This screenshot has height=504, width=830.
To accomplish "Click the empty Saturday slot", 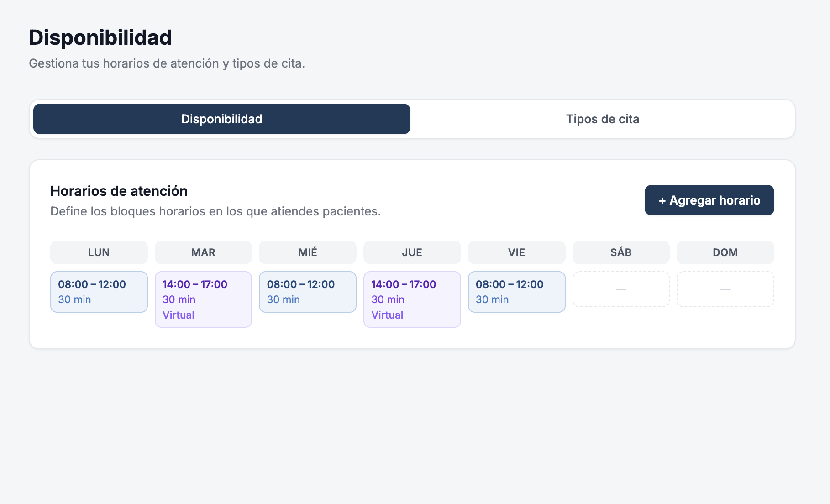I will point(621,289).
